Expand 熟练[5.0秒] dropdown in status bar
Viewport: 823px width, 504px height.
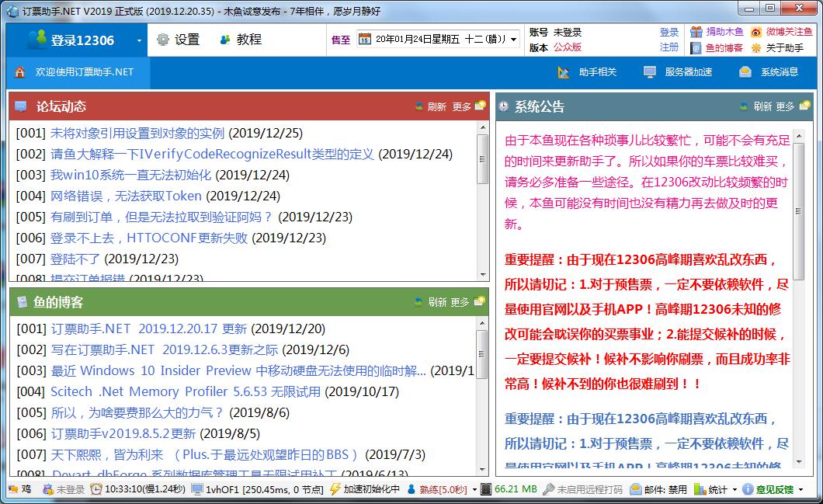(473, 489)
